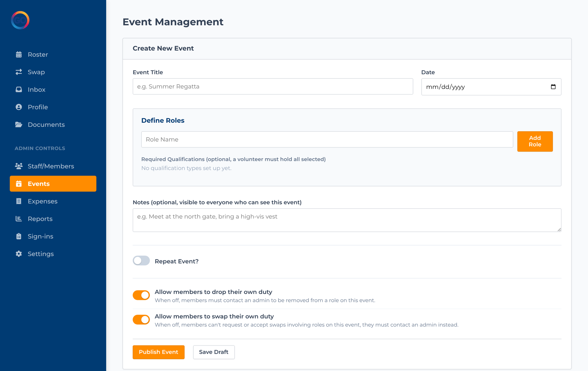Click the Inbox tray icon
The image size is (588, 371).
(x=19, y=89)
